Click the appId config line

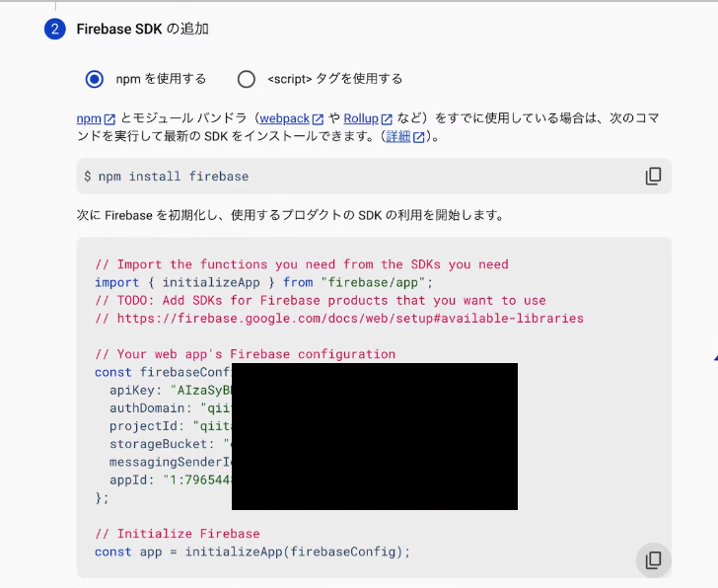[171, 479]
